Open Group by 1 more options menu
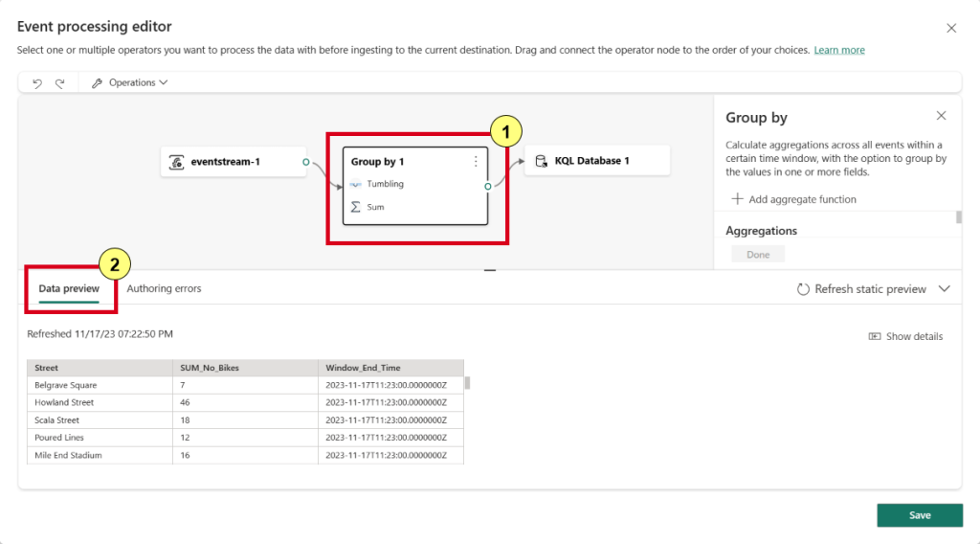 [476, 161]
